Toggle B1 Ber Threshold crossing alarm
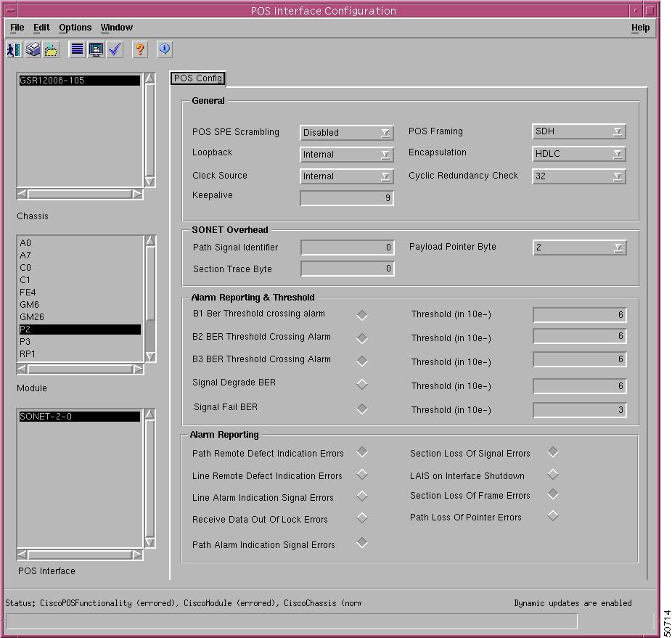 point(362,315)
